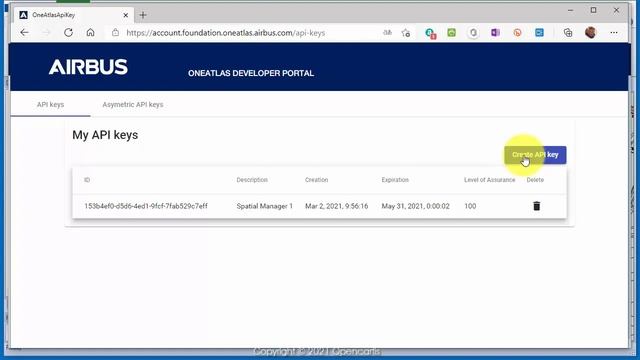Open the orange circular extension icon
The image size is (640, 360).
click(x=517, y=33)
